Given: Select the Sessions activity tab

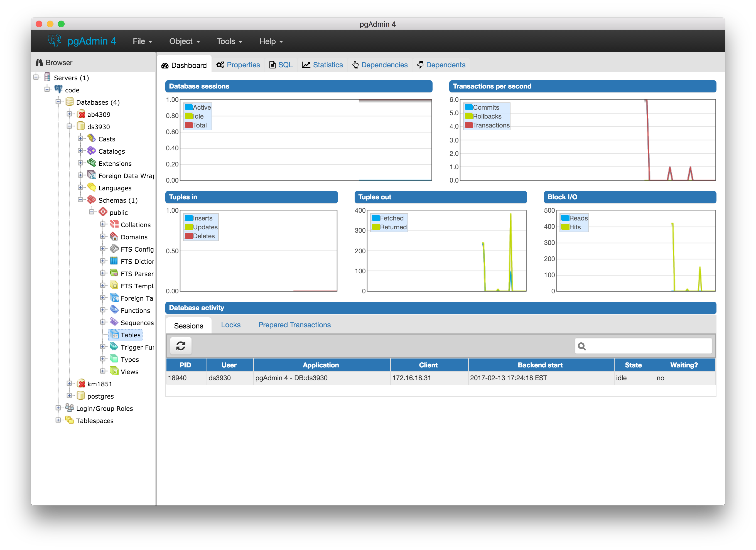Looking at the screenshot, I should tap(189, 326).
